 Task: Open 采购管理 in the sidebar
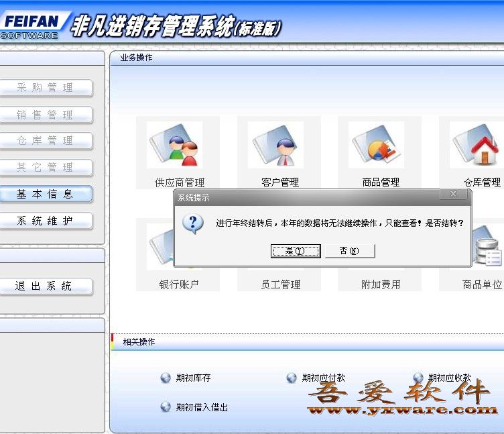45,87
